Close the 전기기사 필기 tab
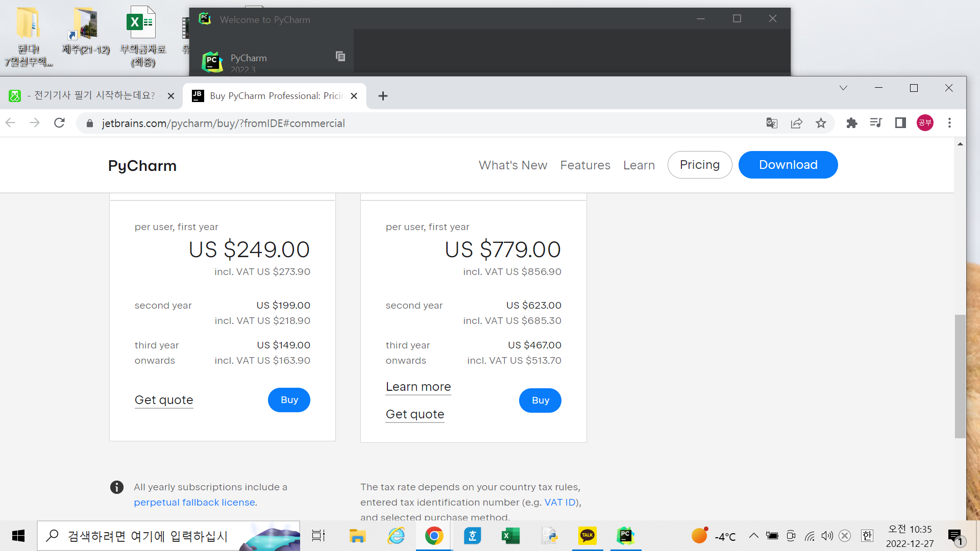980x551 pixels. 171,96
